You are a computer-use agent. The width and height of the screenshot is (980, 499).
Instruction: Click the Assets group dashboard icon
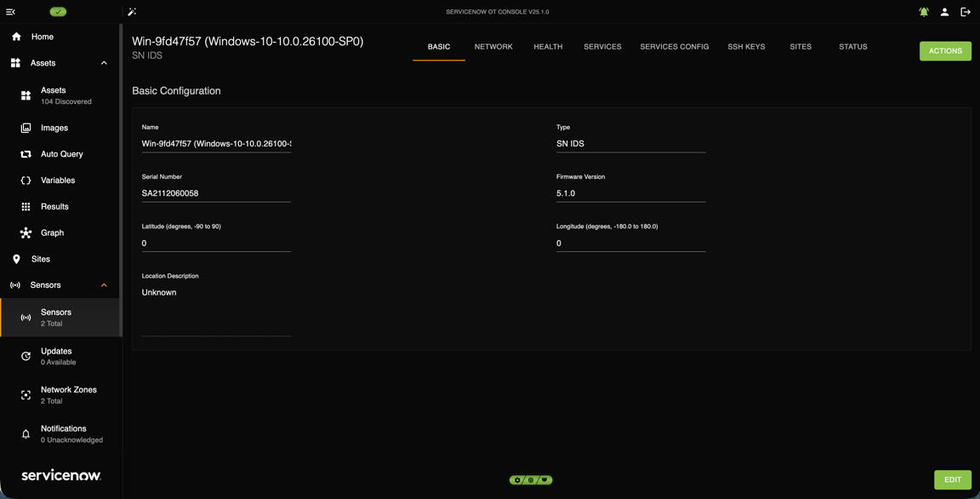pos(15,63)
